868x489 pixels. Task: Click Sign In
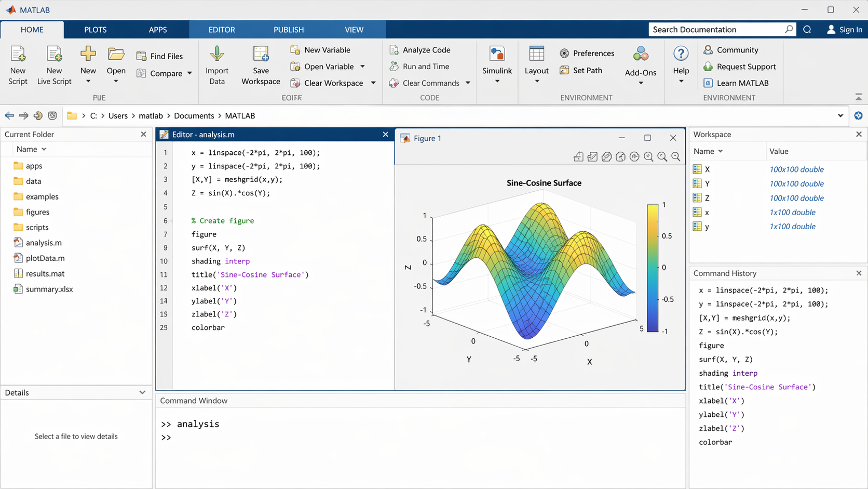pyautogui.click(x=845, y=30)
